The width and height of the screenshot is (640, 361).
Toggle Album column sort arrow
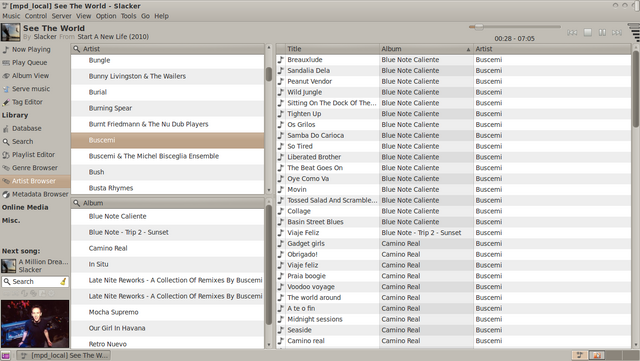point(468,49)
